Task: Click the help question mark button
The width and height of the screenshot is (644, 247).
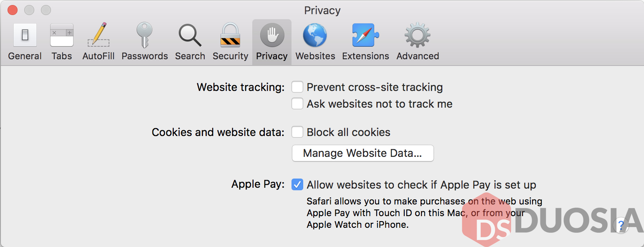Action: coord(621,226)
